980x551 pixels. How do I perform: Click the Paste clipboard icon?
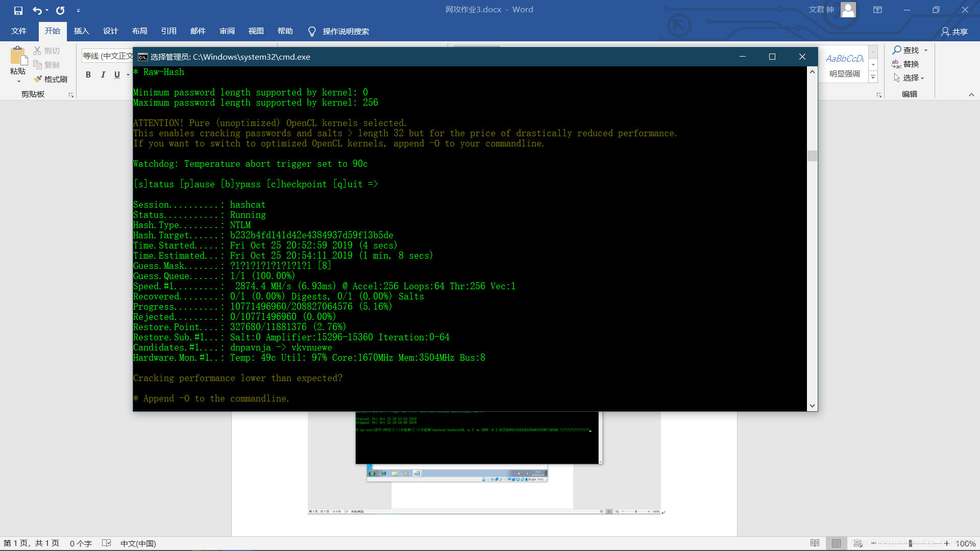18,56
